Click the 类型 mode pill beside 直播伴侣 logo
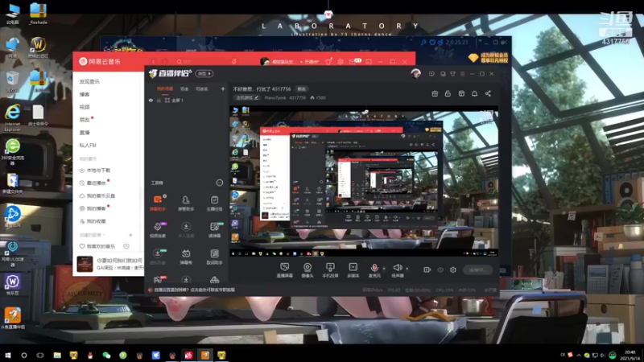This screenshot has height=362, width=644. 204,73
